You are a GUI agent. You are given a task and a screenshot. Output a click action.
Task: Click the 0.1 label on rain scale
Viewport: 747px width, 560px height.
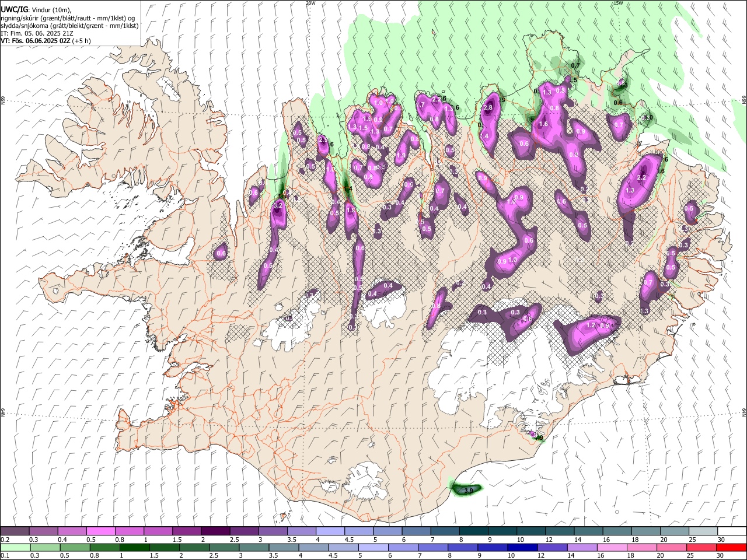pos(5,556)
